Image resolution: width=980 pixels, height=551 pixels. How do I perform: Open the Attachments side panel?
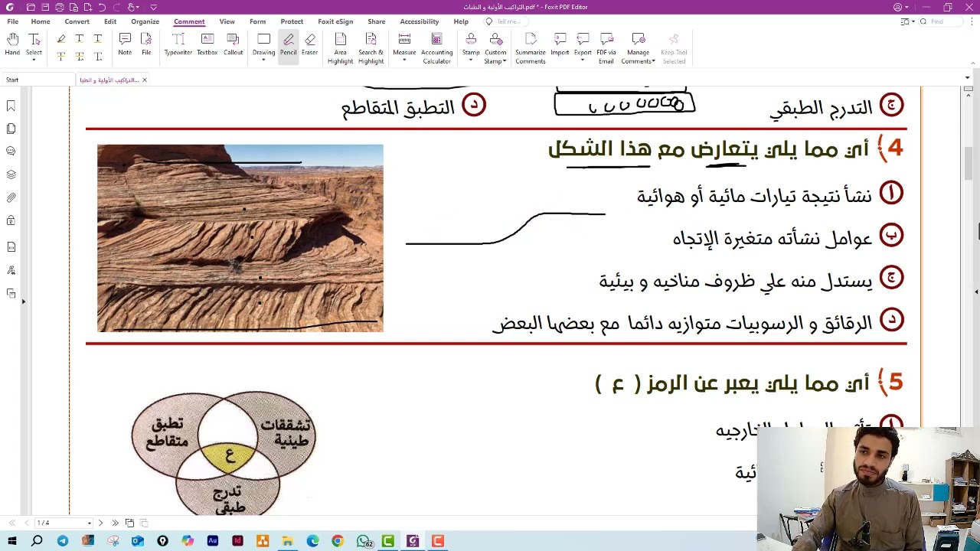tap(11, 197)
